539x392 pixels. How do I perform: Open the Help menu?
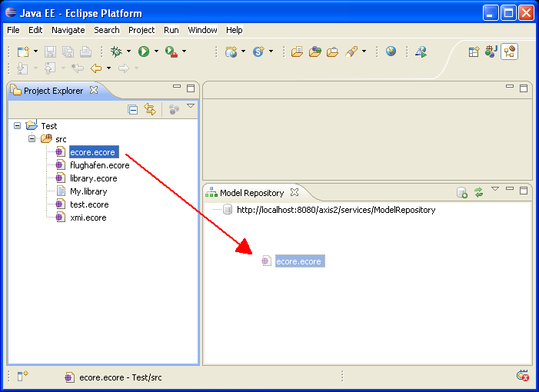(234, 30)
